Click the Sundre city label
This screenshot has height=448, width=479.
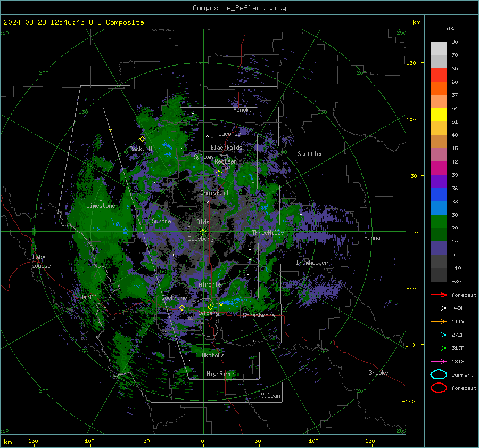pyautogui.click(x=161, y=221)
